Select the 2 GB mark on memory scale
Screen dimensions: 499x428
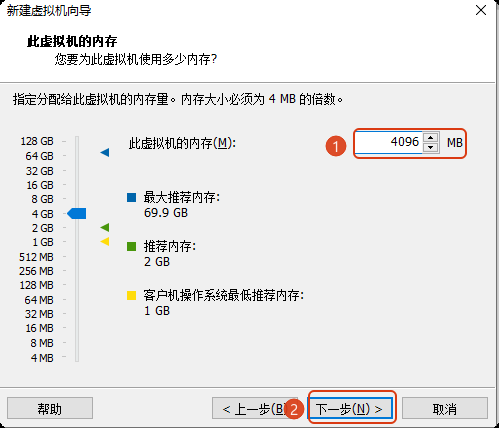43,228
